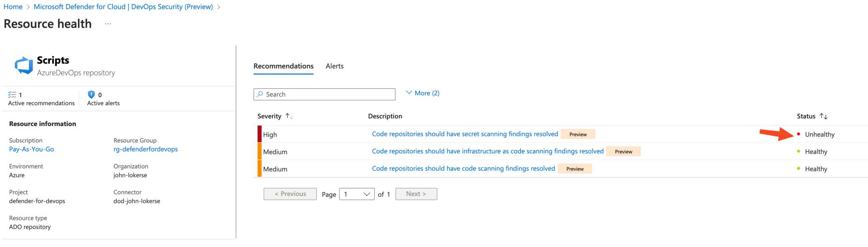This screenshot has height=247, width=868.
Task: Click the green dot in code scanning row
Action: 798,168
